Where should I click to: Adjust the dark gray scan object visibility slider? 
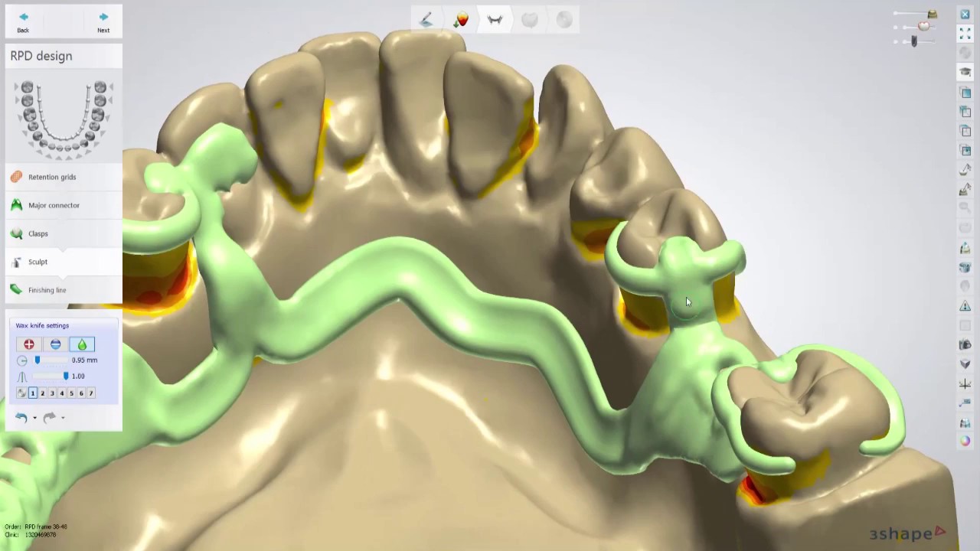[x=915, y=41]
